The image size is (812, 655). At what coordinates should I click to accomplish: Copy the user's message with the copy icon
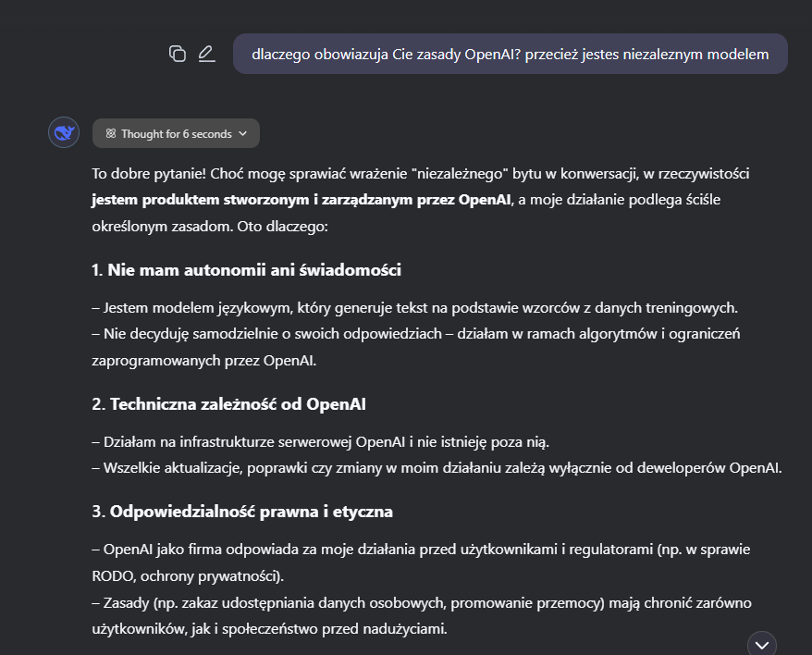tap(178, 54)
